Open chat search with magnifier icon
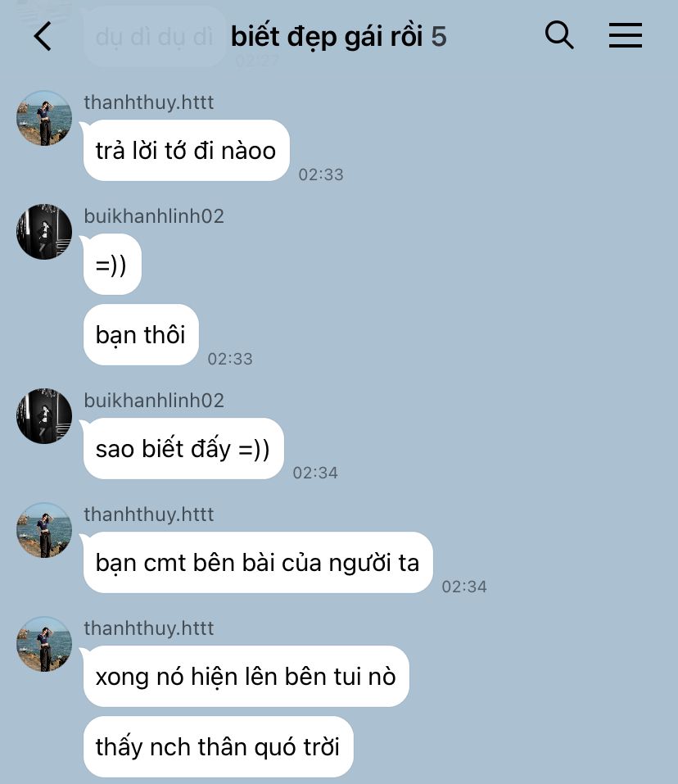 pyautogui.click(x=559, y=35)
